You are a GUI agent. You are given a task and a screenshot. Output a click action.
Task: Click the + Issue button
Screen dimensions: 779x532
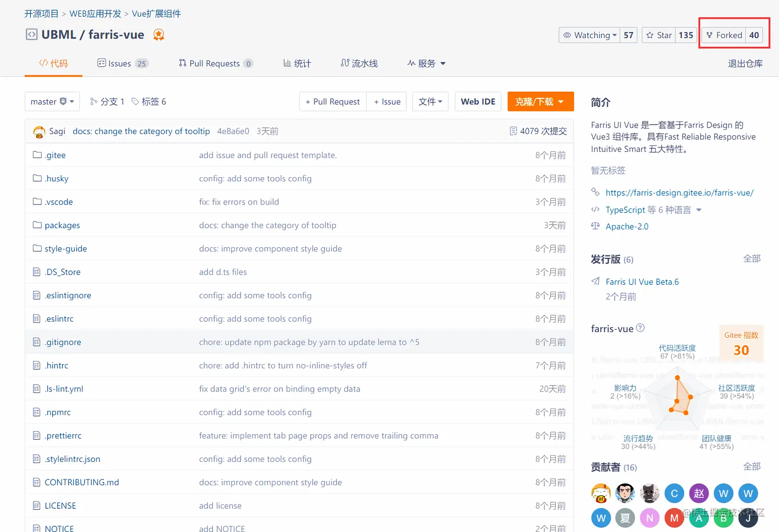point(387,101)
